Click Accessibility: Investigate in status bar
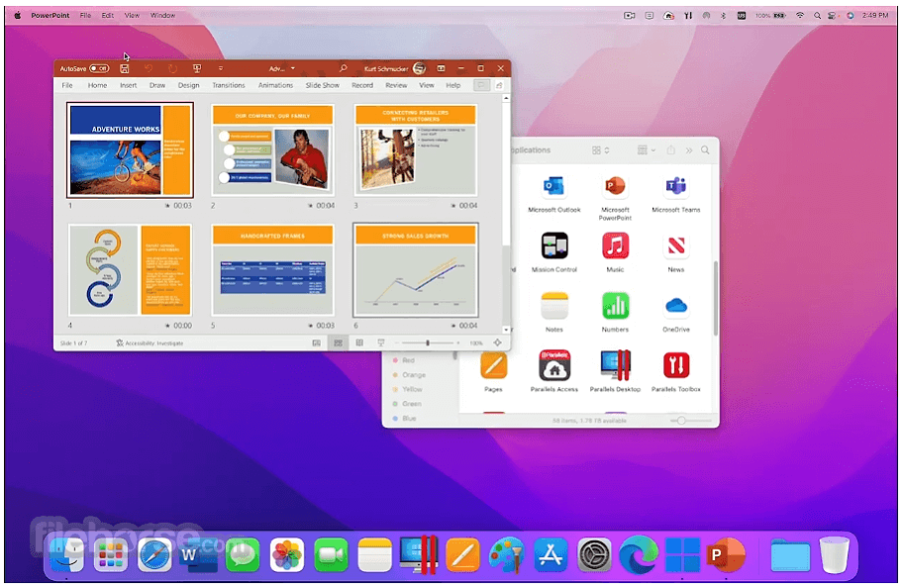The height and width of the screenshot is (588, 904). [x=150, y=343]
